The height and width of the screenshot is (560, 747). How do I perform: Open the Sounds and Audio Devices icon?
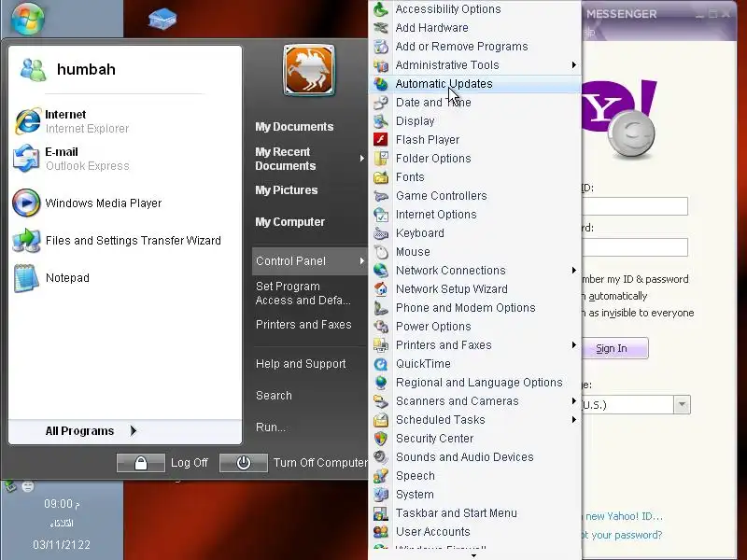(x=381, y=457)
